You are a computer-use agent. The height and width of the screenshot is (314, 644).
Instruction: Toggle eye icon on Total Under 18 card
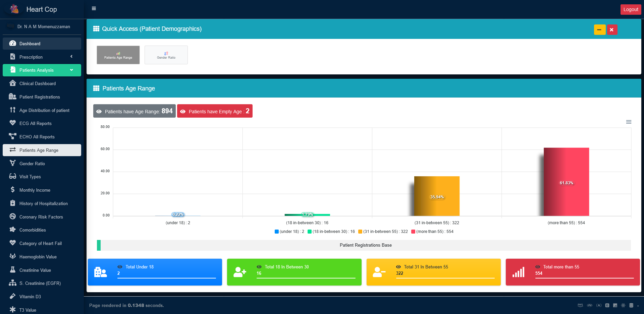pos(120,267)
